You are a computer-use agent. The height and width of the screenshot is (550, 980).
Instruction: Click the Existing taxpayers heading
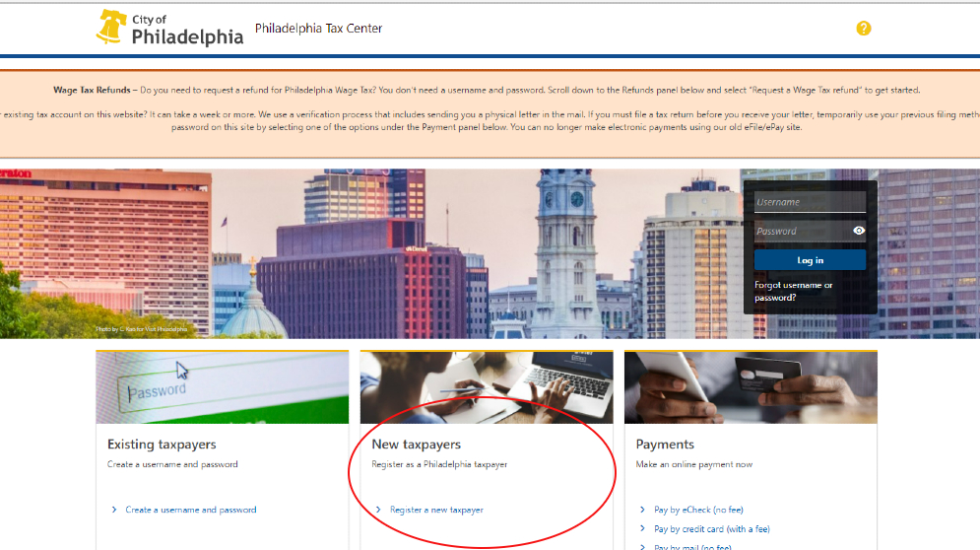coord(162,445)
